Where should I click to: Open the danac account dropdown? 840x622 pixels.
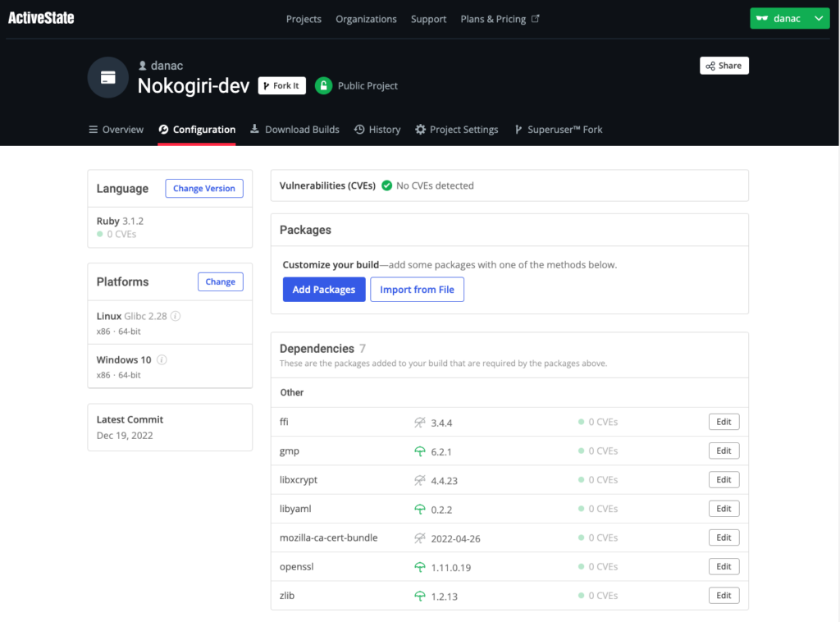click(789, 17)
